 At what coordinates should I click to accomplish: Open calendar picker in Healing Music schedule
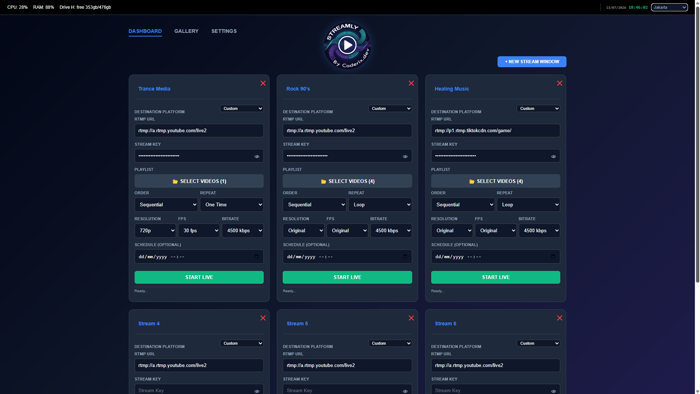click(x=553, y=257)
